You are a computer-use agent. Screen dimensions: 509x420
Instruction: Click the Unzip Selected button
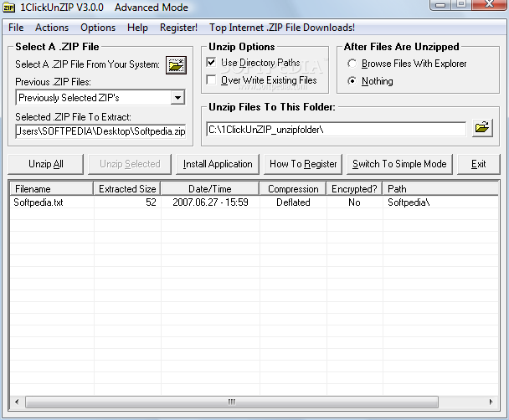(130, 164)
